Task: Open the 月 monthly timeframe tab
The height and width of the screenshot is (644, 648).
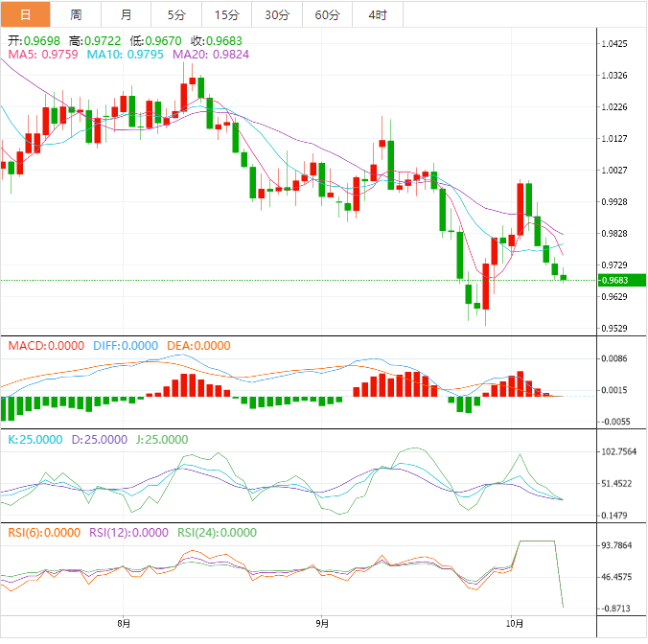Action: click(127, 14)
